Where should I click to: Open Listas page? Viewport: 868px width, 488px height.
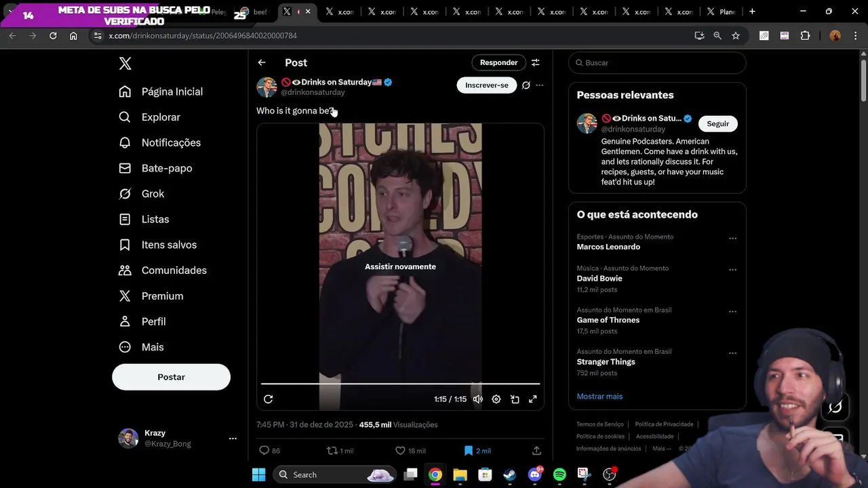[x=144, y=219]
